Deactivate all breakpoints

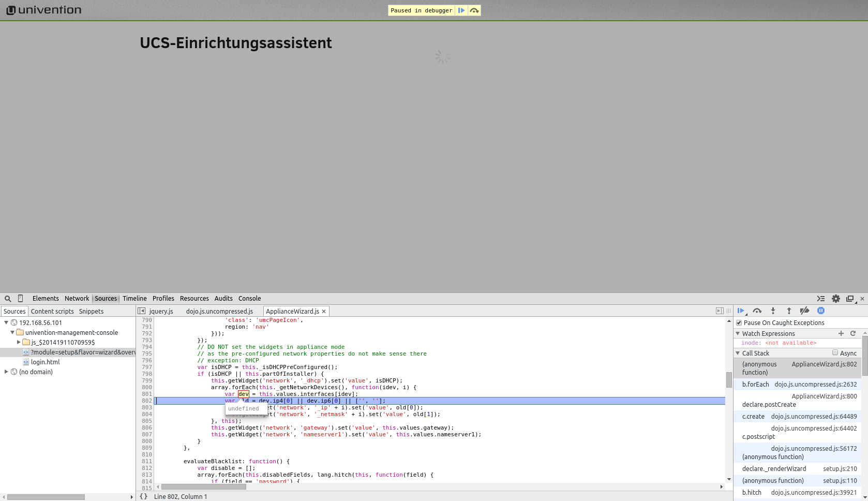[x=804, y=311]
